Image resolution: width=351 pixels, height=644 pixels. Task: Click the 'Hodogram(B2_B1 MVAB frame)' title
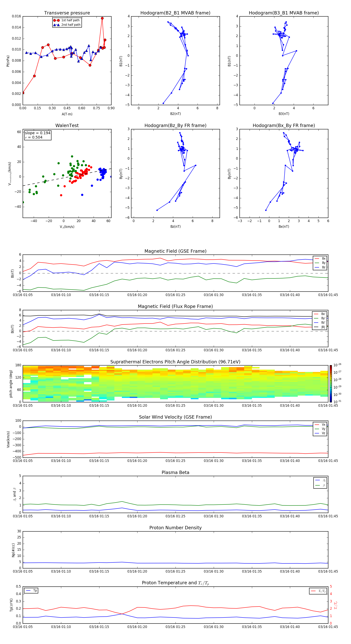pyautogui.click(x=175, y=13)
